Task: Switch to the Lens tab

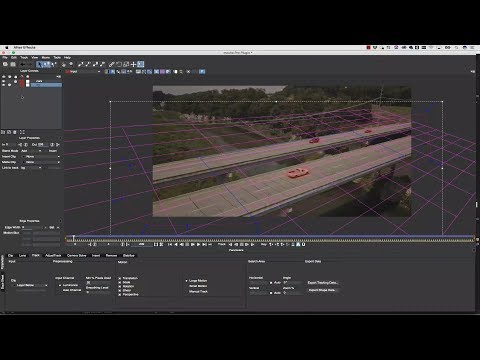Action: pos(22,255)
